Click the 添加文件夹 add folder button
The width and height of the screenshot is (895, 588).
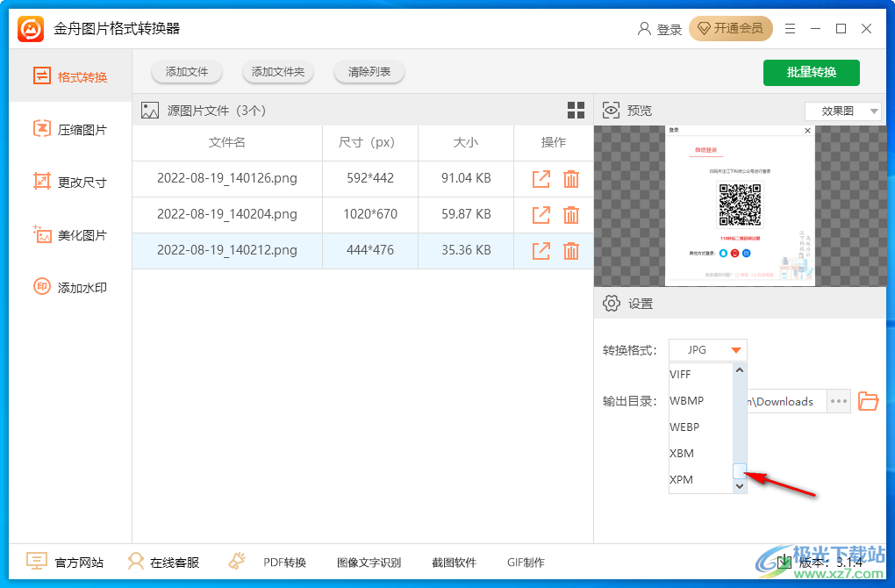point(278,73)
